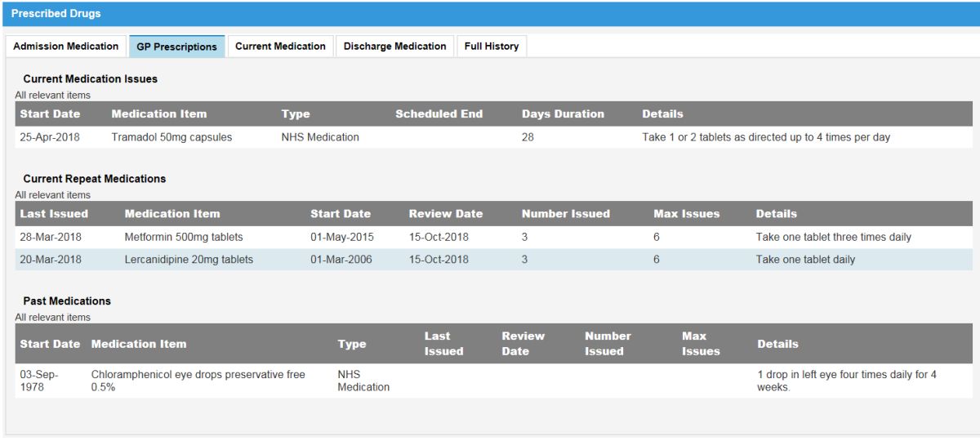Click the Current Repeat Medications heading

pyautogui.click(x=95, y=179)
